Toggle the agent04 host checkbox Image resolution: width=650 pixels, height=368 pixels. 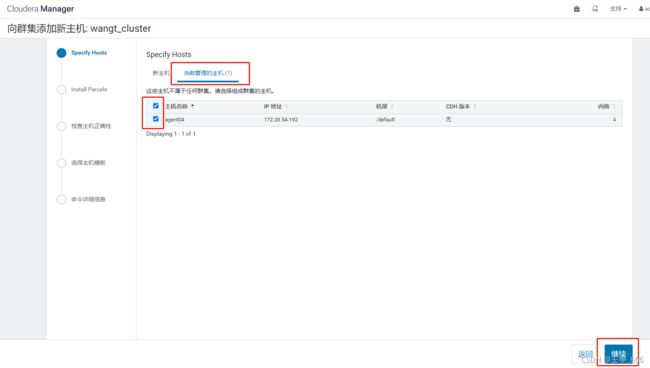[155, 119]
